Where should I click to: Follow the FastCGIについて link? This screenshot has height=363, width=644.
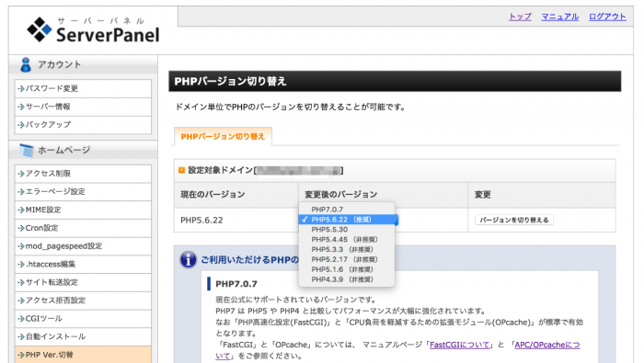pyautogui.click(x=460, y=345)
